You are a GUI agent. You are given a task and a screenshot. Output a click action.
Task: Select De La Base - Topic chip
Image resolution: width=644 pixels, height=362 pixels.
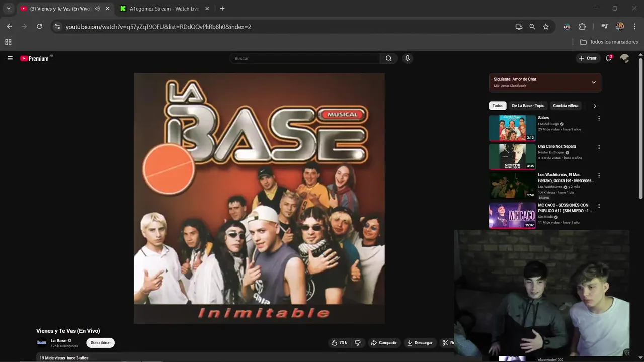[528, 106]
